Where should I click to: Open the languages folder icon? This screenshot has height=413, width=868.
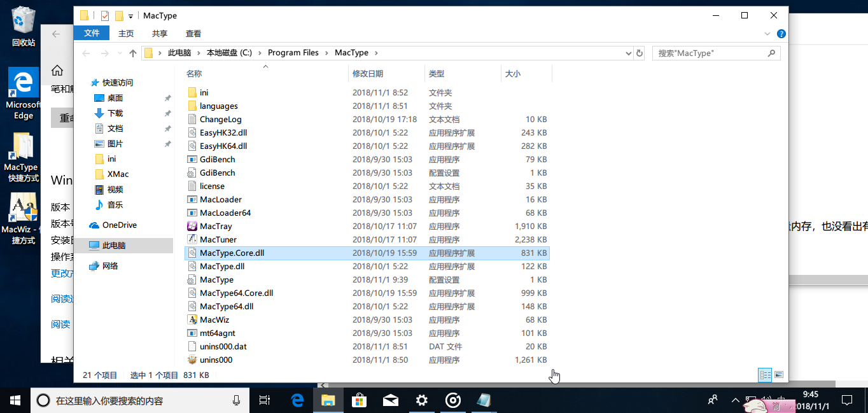tap(192, 106)
